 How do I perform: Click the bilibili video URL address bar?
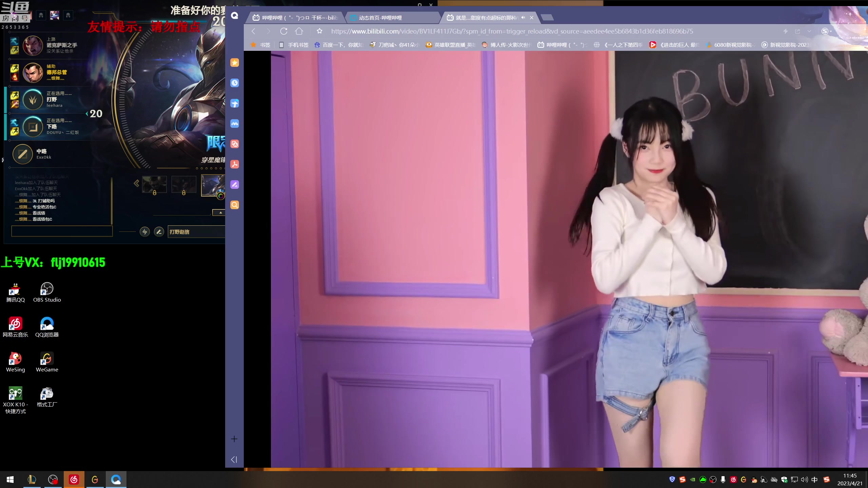[512, 31]
